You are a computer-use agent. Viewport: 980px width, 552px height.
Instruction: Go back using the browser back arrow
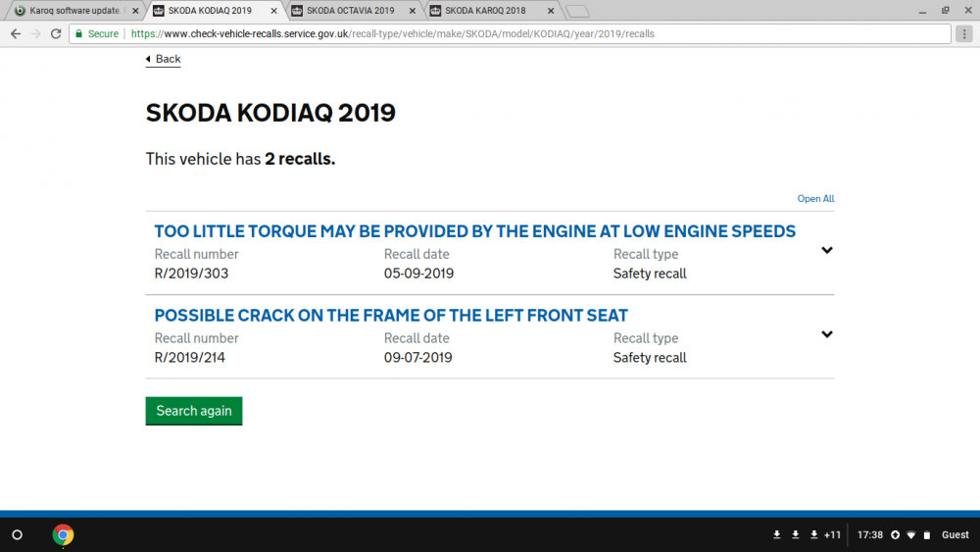pyautogui.click(x=16, y=33)
